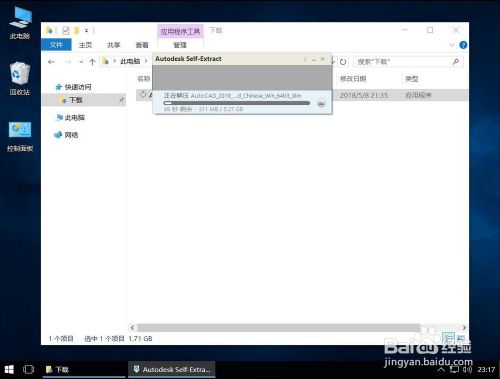
Task: Open the 控制面板 desktop icon
Action: point(20,136)
